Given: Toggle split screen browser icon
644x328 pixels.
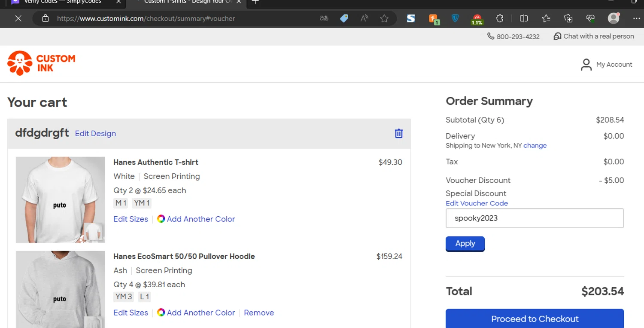Looking at the screenshot, I should tap(524, 18).
